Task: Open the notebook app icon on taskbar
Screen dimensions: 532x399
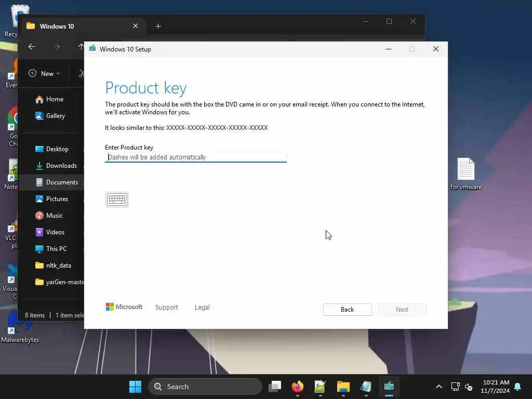Action: [x=366, y=387]
